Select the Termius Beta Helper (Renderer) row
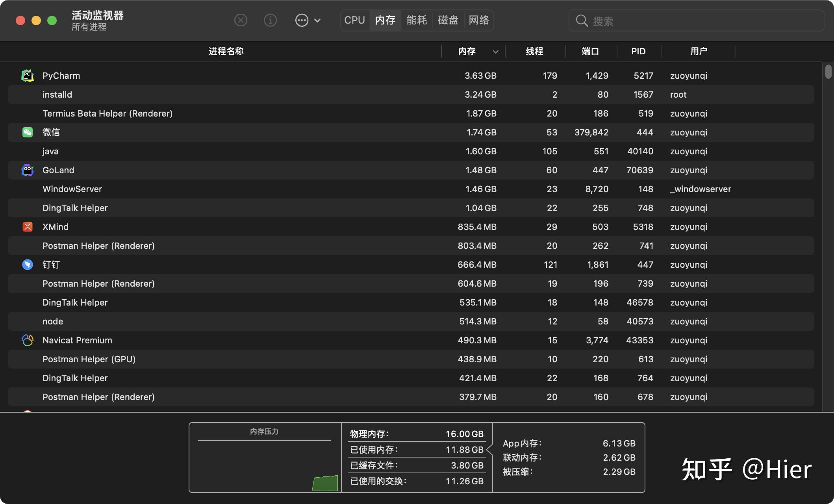Screen dimensions: 834x504 click(x=411, y=113)
